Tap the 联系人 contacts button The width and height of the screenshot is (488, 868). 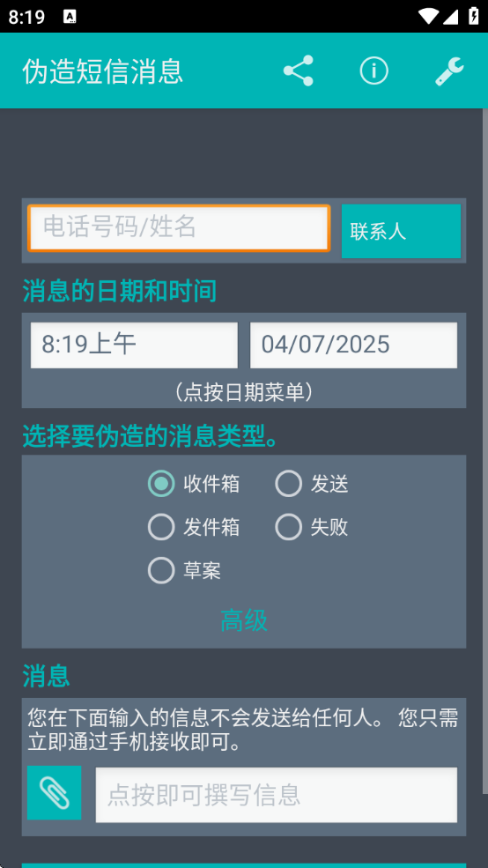[401, 231]
